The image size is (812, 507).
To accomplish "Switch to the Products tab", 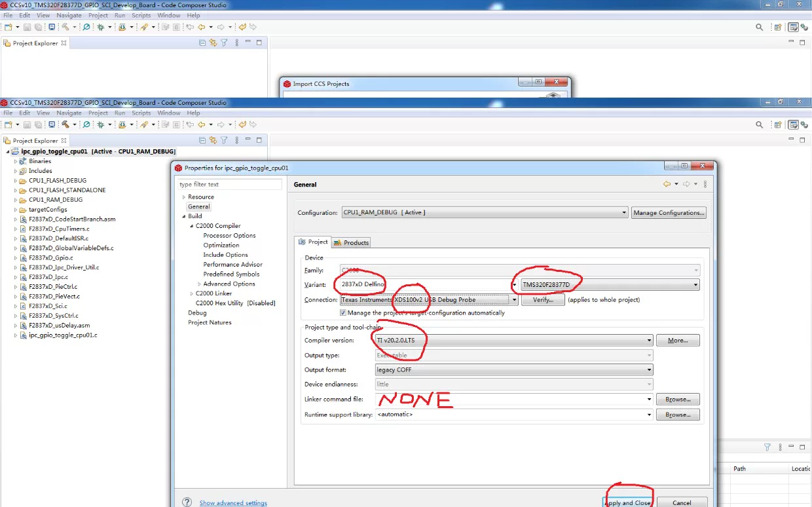I will point(352,242).
